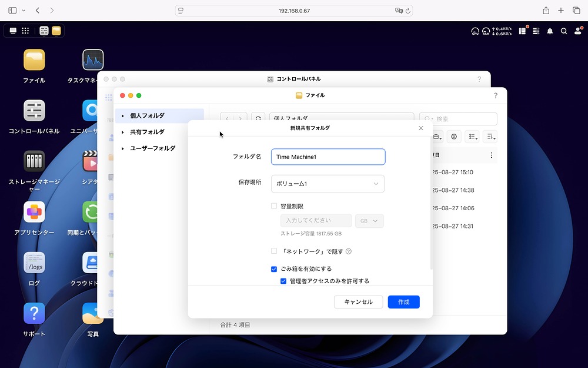588x368 pixels.
Task: Open the sort order dropdown in the toolbar
Action: pyautogui.click(x=490, y=136)
